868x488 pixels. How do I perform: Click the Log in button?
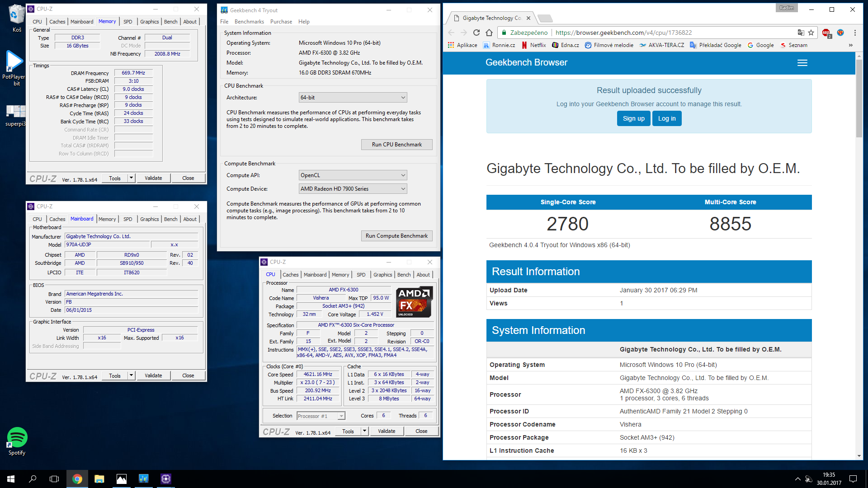click(x=667, y=118)
